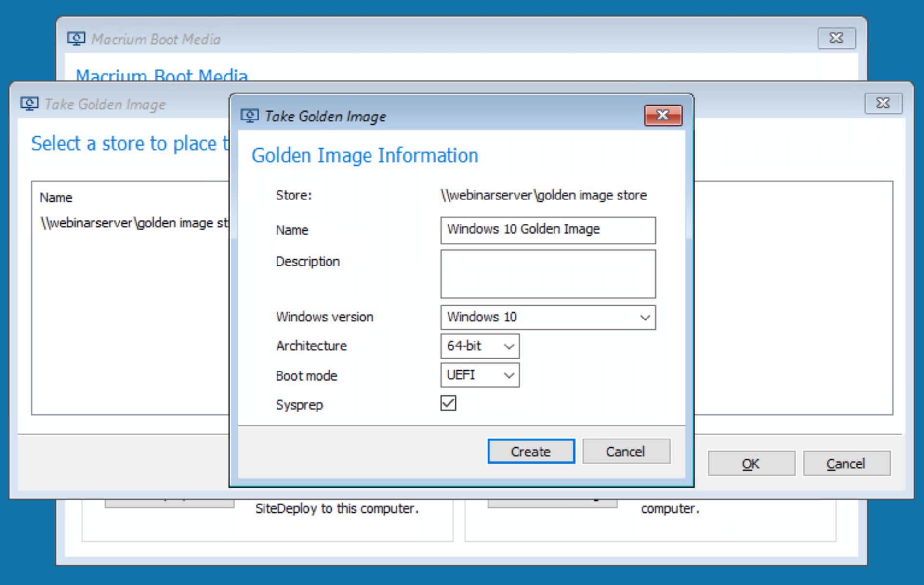Click the Name column header in store list

coord(56,198)
